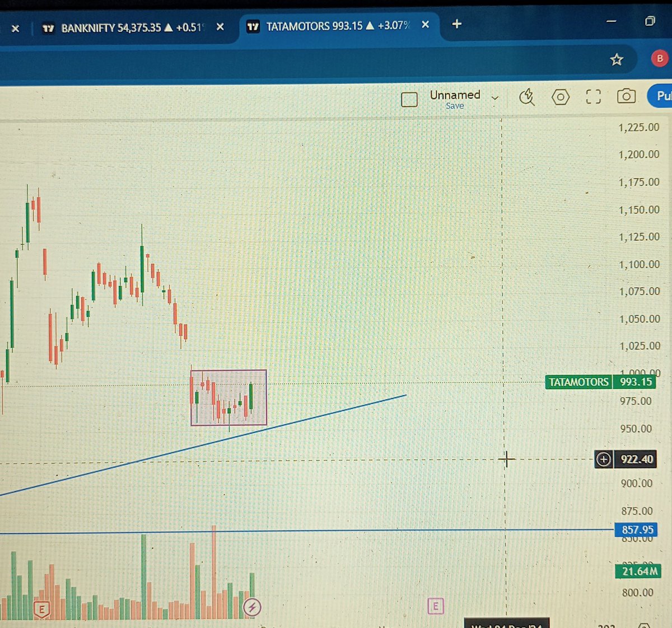Expand the layout dropdown chevron
The width and height of the screenshot is (672, 628).
[x=495, y=98]
